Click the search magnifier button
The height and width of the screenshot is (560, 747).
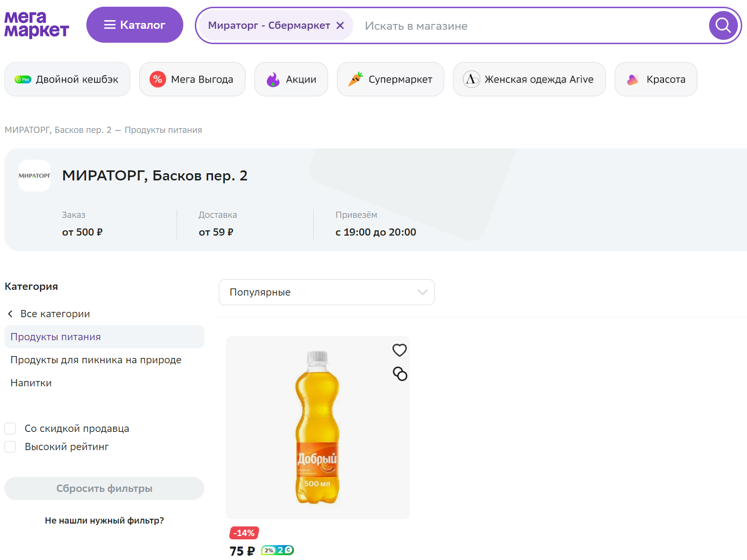click(x=723, y=25)
